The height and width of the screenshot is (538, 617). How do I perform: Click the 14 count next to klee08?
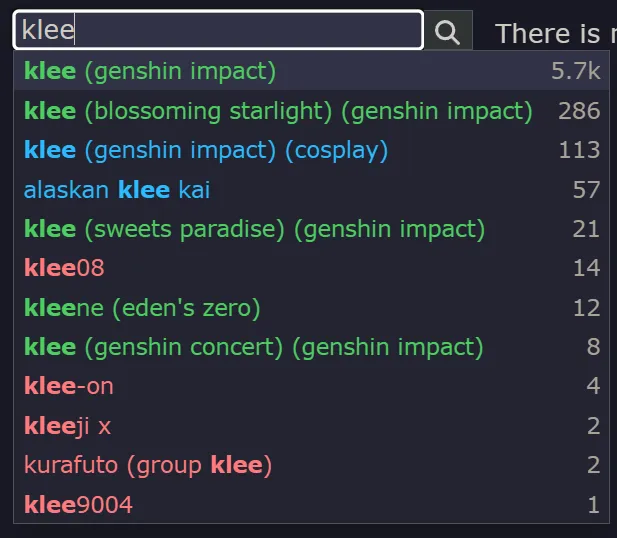point(587,268)
